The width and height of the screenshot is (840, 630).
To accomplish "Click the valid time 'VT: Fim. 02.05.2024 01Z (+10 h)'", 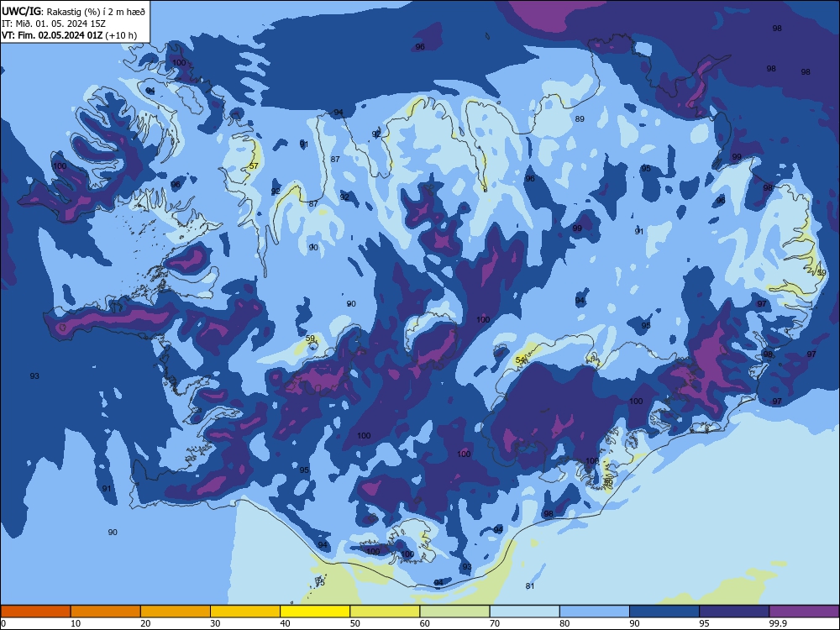I will [69, 35].
